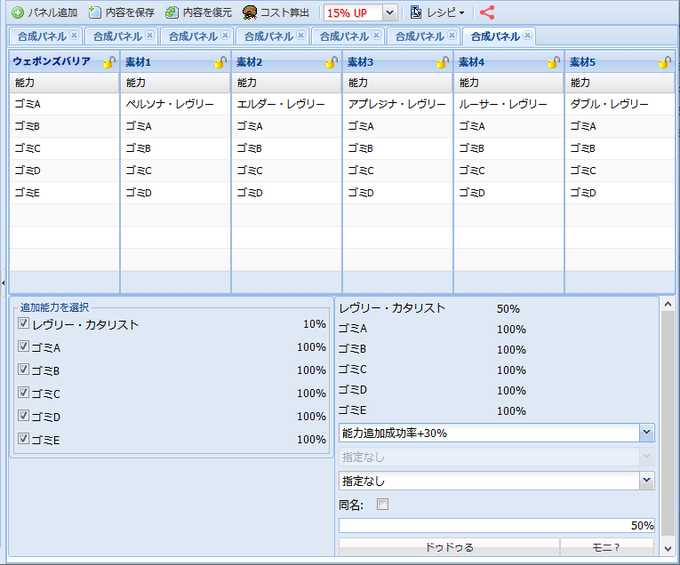Select ダブル・レヴリー in 素材5
The width and height of the screenshot is (680, 565).
click(x=620, y=104)
